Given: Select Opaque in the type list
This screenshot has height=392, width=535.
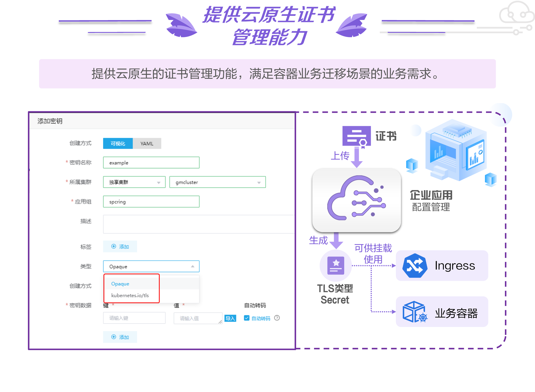Looking at the screenshot, I should pyautogui.click(x=120, y=284).
